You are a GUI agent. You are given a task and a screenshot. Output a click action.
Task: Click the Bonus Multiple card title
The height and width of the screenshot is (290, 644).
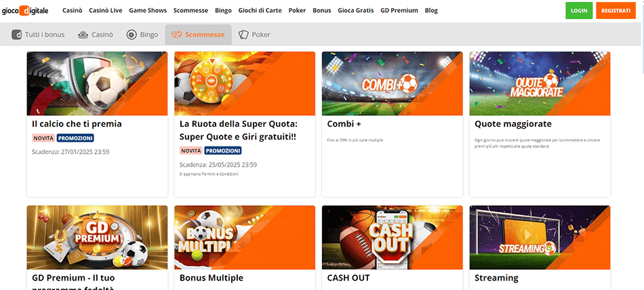tap(211, 278)
